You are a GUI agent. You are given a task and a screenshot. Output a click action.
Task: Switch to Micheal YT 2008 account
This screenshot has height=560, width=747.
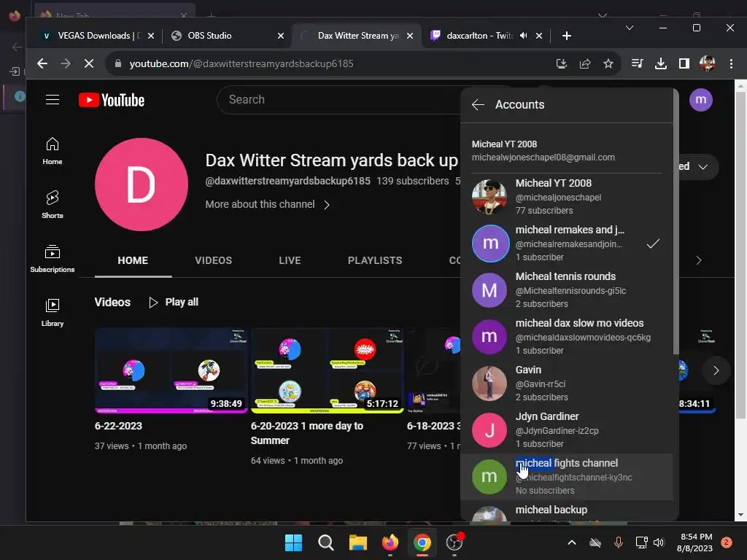(567, 197)
